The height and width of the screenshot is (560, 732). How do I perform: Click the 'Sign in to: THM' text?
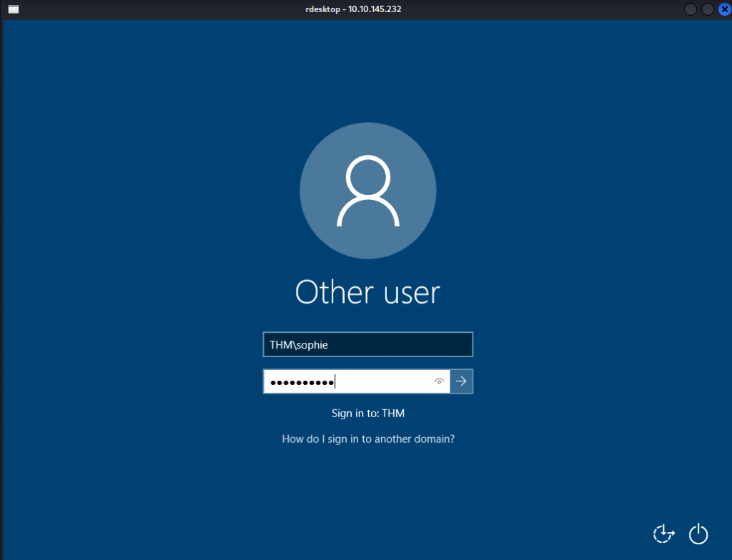368,413
